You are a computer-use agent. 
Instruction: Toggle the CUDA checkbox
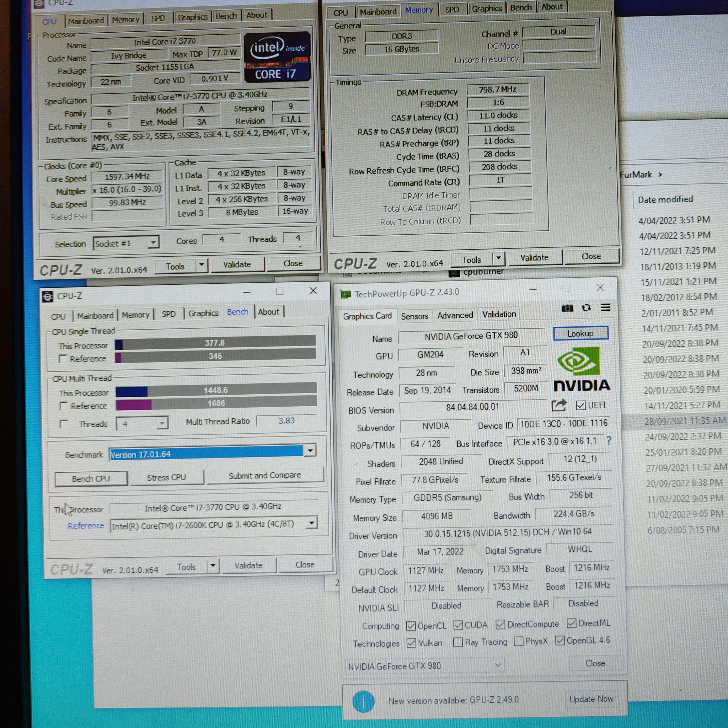click(x=458, y=625)
